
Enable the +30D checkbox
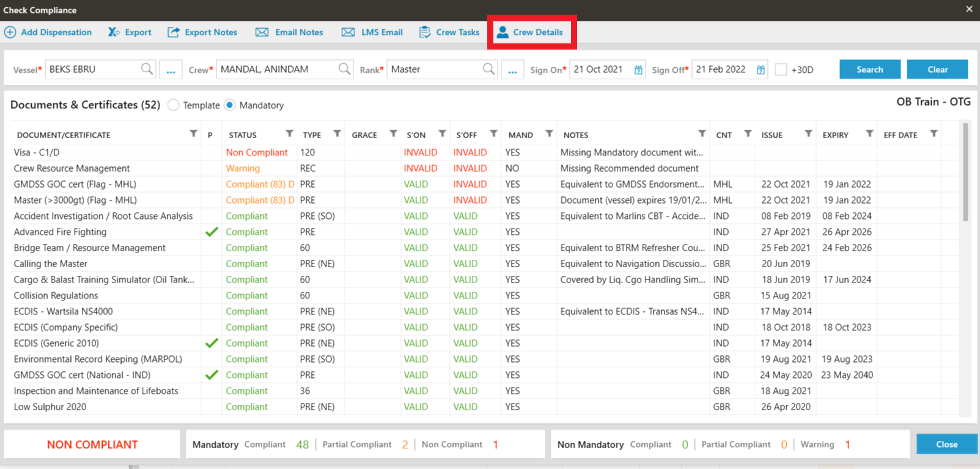click(781, 70)
